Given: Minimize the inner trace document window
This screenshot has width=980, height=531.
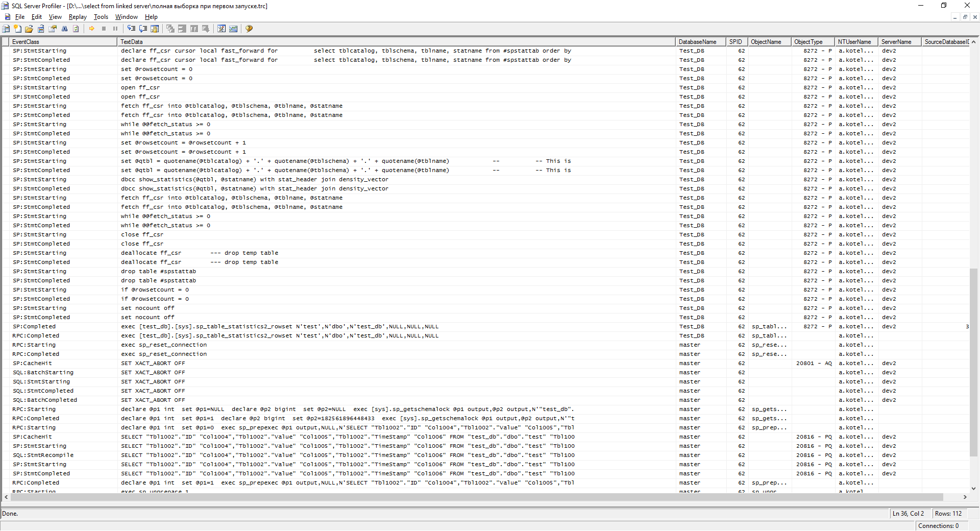Looking at the screenshot, I should point(954,17).
